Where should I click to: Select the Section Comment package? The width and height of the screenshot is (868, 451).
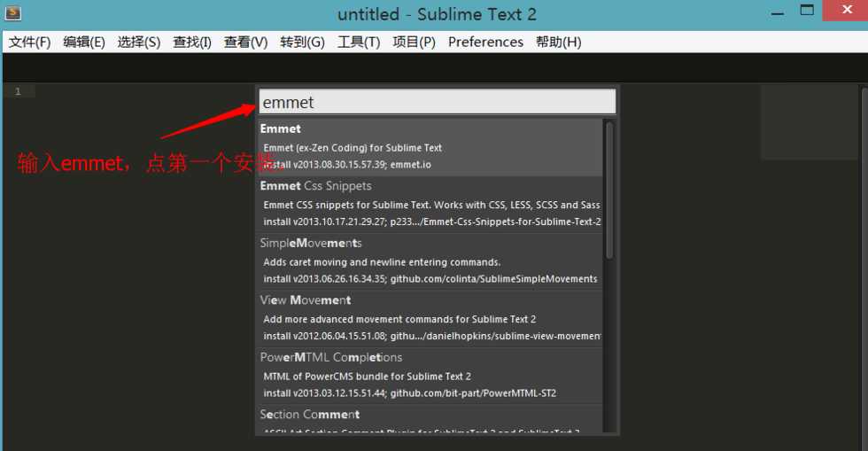coord(430,419)
